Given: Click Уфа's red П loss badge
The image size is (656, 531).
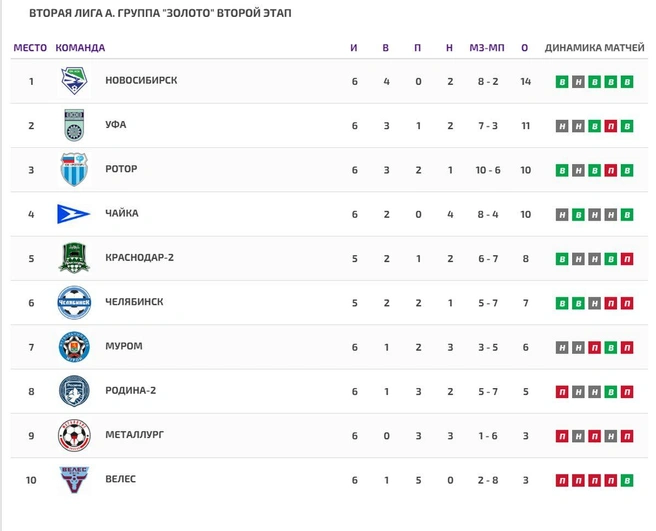Looking at the screenshot, I should tap(610, 126).
